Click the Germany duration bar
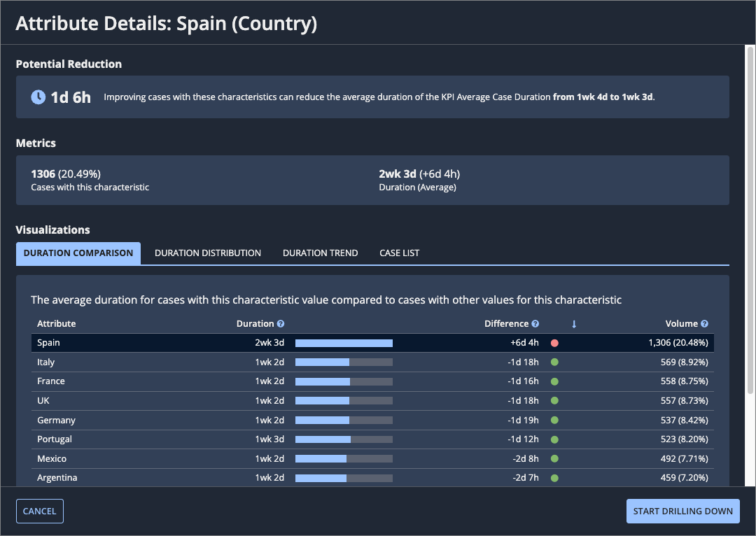This screenshot has width=756, height=536. [344, 421]
